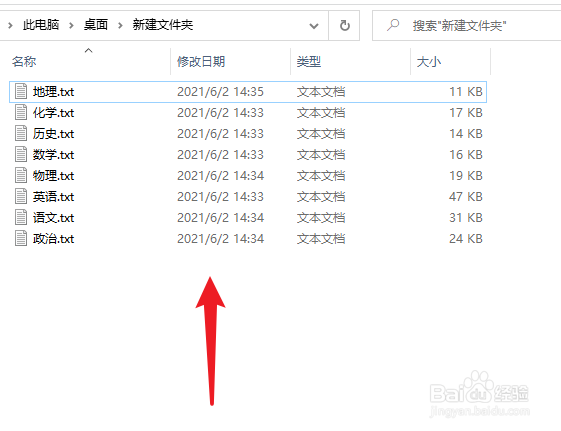The height and width of the screenshot is (431, 561).
Task: Select the file name 数学.txt
Action: [53, 155]
